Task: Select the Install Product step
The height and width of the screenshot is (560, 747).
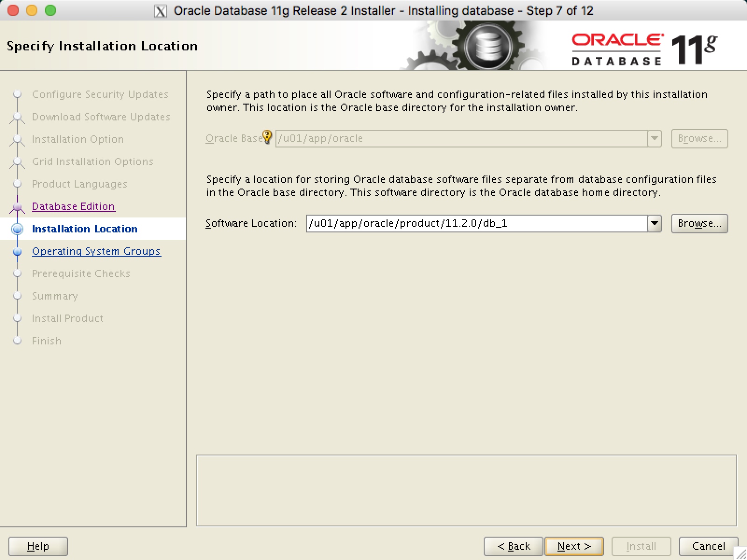Action: point(67,318)
